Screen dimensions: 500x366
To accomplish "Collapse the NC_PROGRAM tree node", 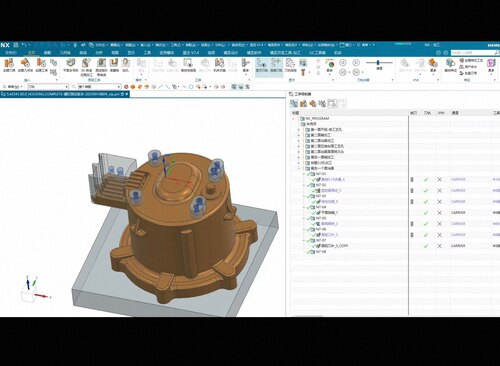I will coord(294,118).
